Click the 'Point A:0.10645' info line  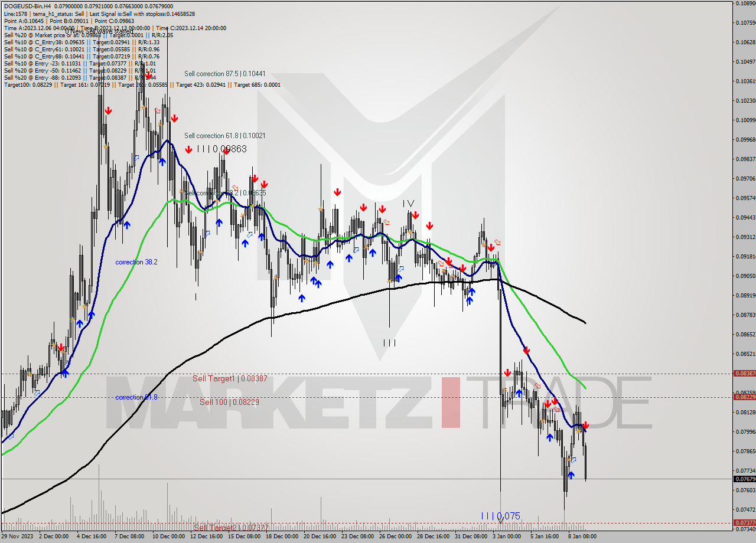coord(70,21)
